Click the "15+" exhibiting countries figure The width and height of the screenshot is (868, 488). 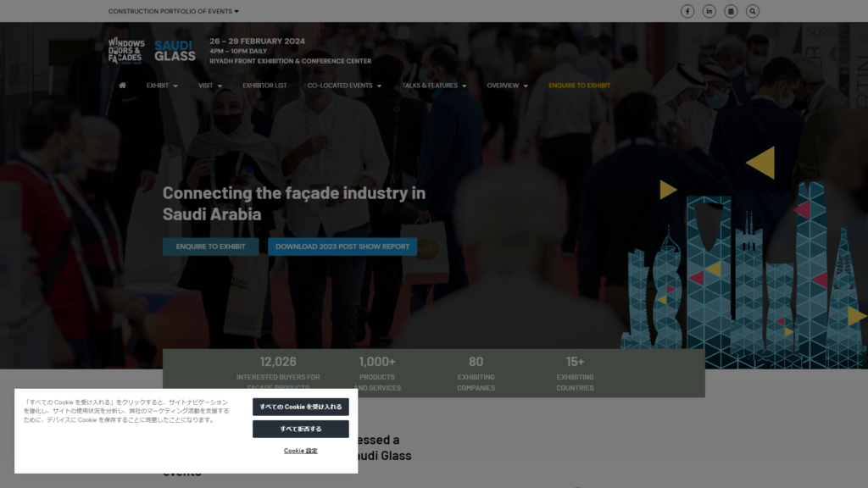pyautogui.click(x=576, y=362)
